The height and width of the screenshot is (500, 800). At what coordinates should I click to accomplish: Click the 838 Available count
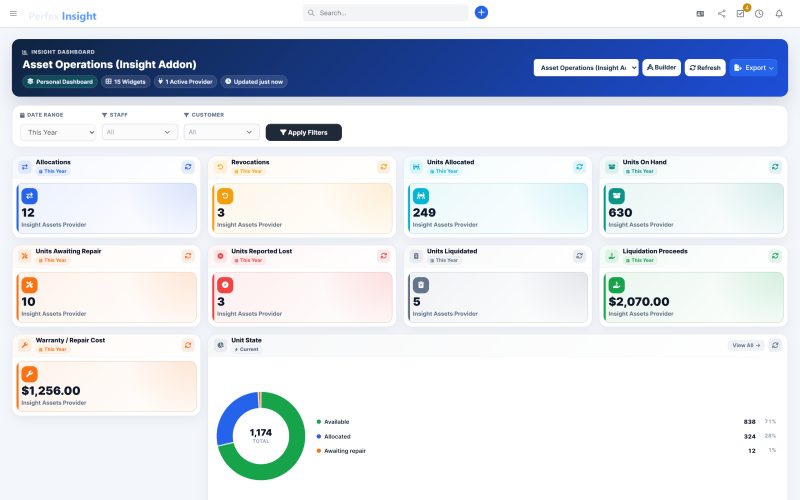click(749, 422)
